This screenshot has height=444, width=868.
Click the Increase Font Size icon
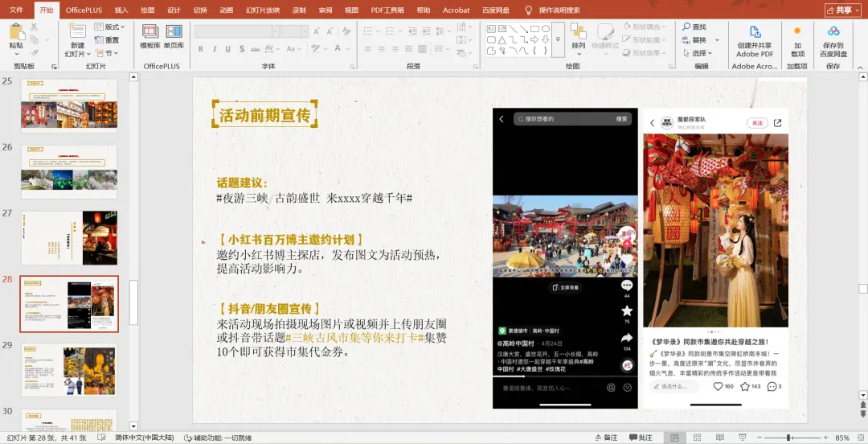coord(317,31)
